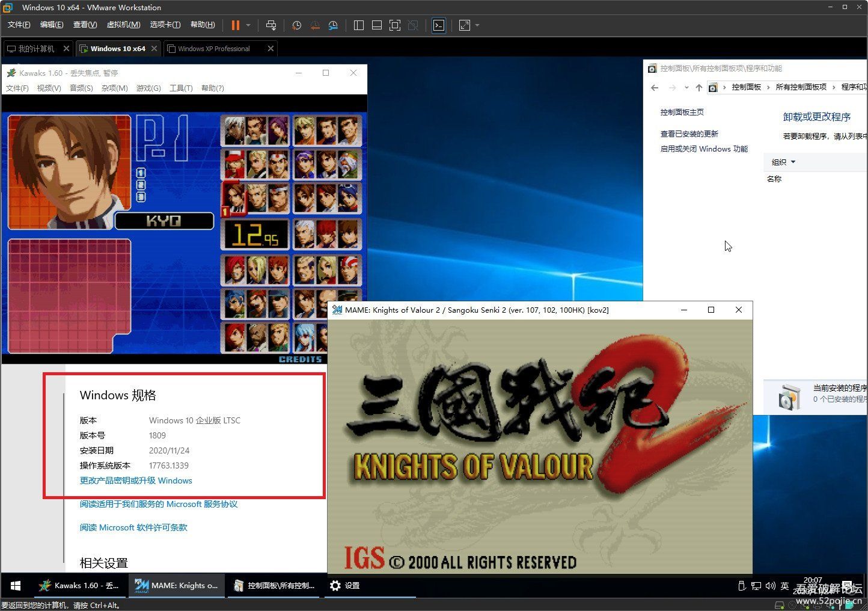Click the Kawaks window title icon
This screenshot has height=611, width=868.
coord(11,73)
